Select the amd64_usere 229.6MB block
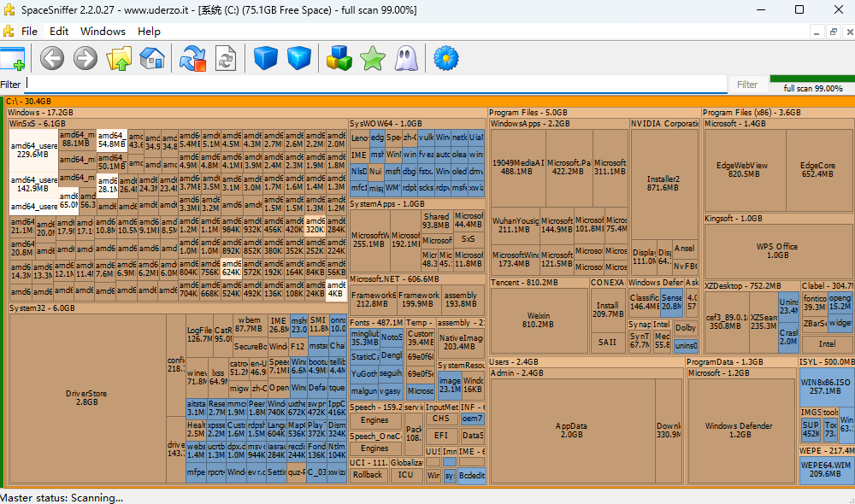Screen dimensions: 855x504 tap(33, 150)
